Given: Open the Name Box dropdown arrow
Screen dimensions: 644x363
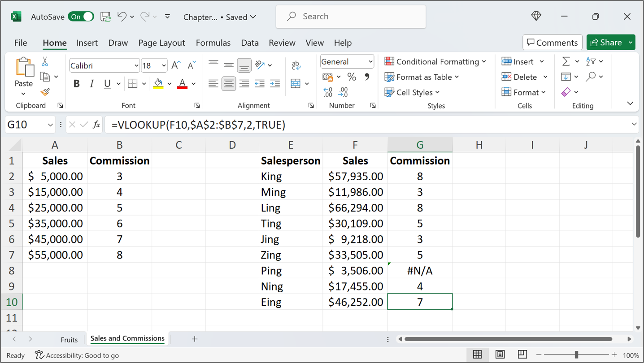Looking at the screenshot, I should [x=50, y=125].
